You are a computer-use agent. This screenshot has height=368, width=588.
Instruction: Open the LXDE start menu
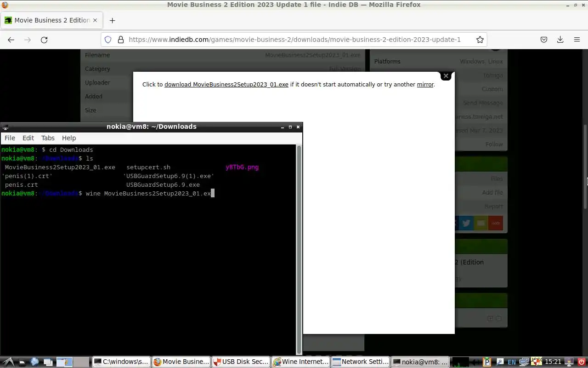tap(8, 362)
